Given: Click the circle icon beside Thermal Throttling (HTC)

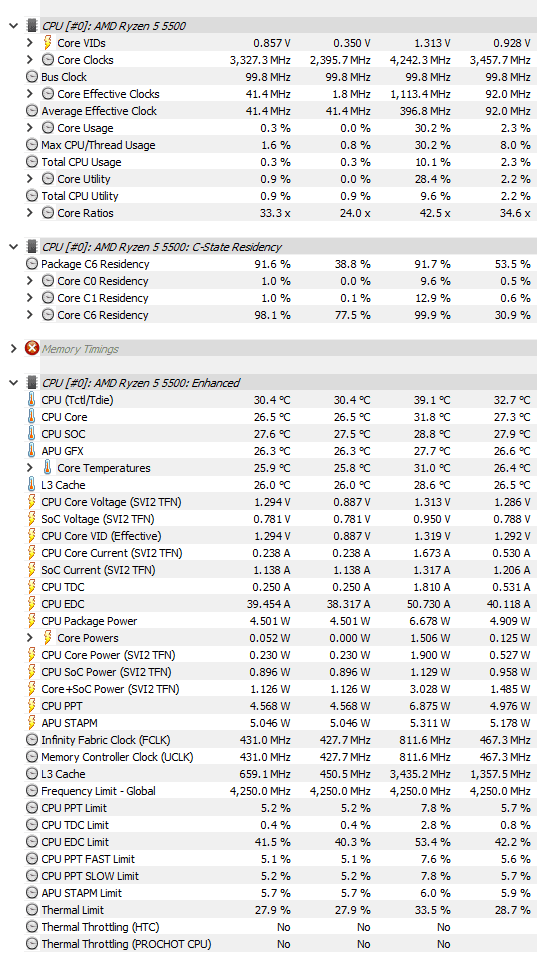Looking at the screenshot, I should tap(32, 927).
